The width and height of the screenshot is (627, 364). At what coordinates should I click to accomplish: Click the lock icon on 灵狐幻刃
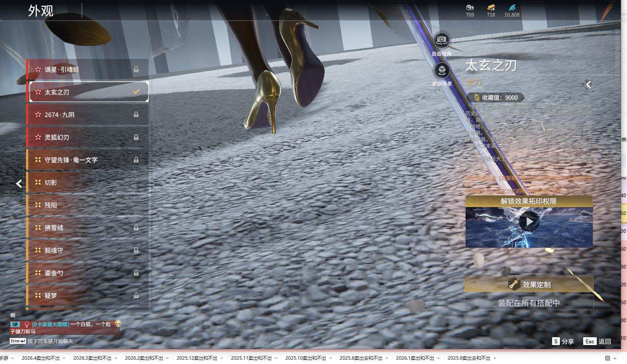pos(136,137)
